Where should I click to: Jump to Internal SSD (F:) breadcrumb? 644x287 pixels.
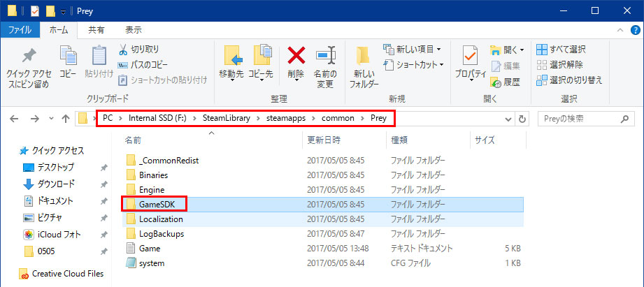pos(157,119)
